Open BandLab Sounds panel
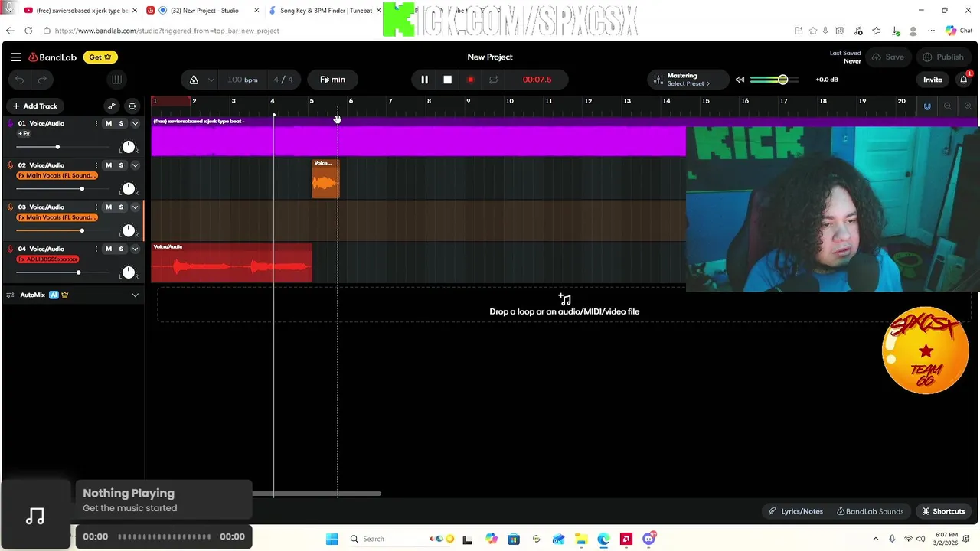Viewport: 980px width, 551px height. [870, 511]
